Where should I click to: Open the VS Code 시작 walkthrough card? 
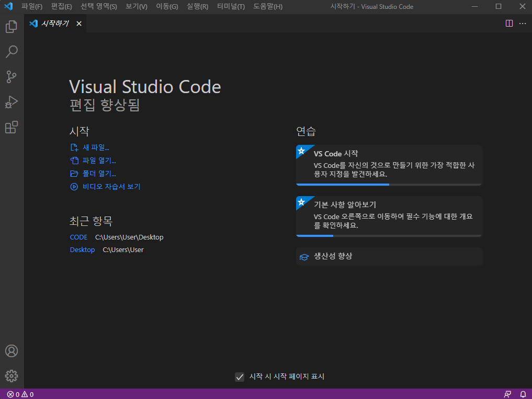point(389,165)
